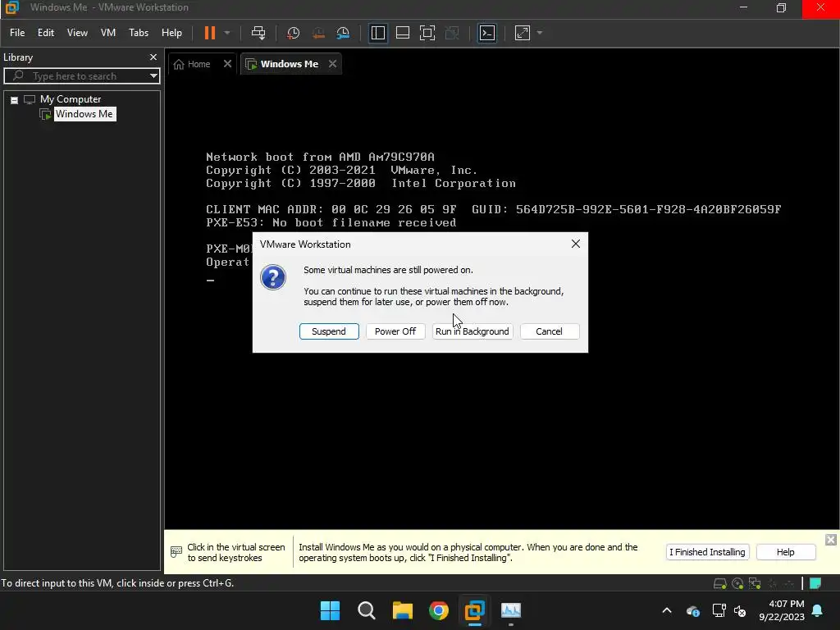Click the stretch guest display icon

coord(523,33)
